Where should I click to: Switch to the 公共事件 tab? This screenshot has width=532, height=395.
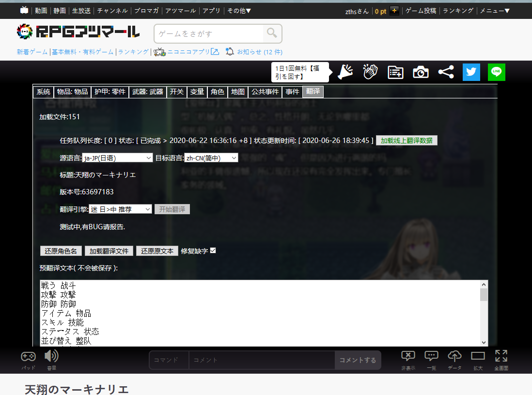click(266, 92)
